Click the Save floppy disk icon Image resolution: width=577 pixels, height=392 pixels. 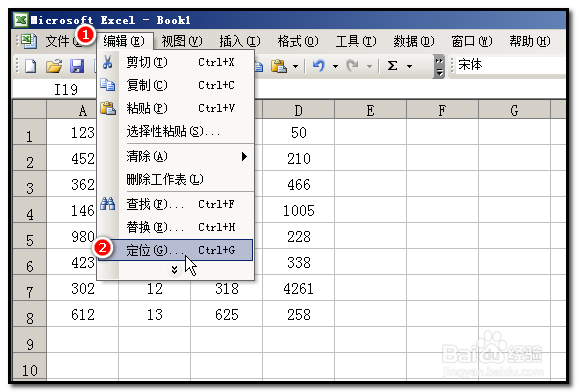click(77, 66)
